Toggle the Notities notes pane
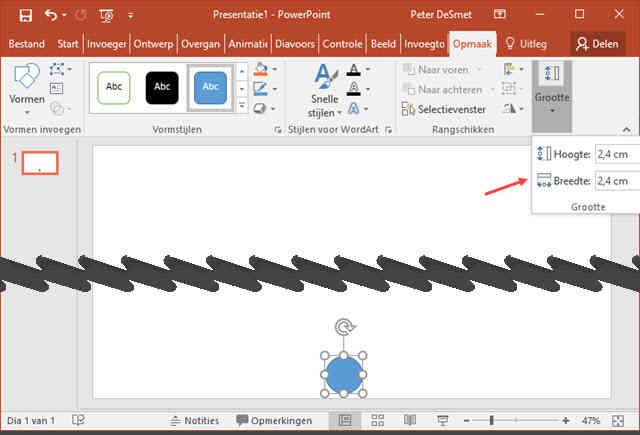This screenshot has width=640, height=435. tap(195, 420)
